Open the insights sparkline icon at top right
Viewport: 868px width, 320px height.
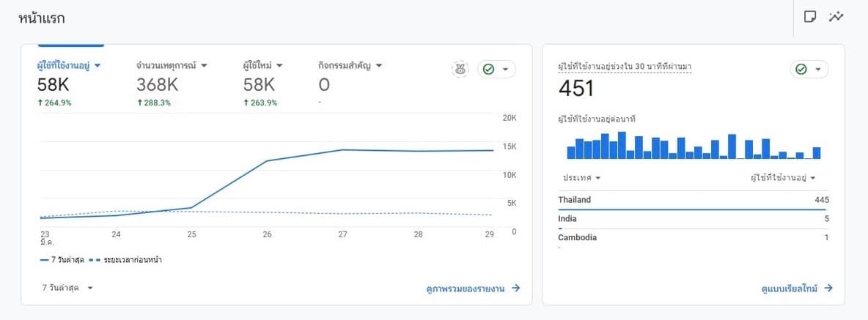click(x=836, y=17)
